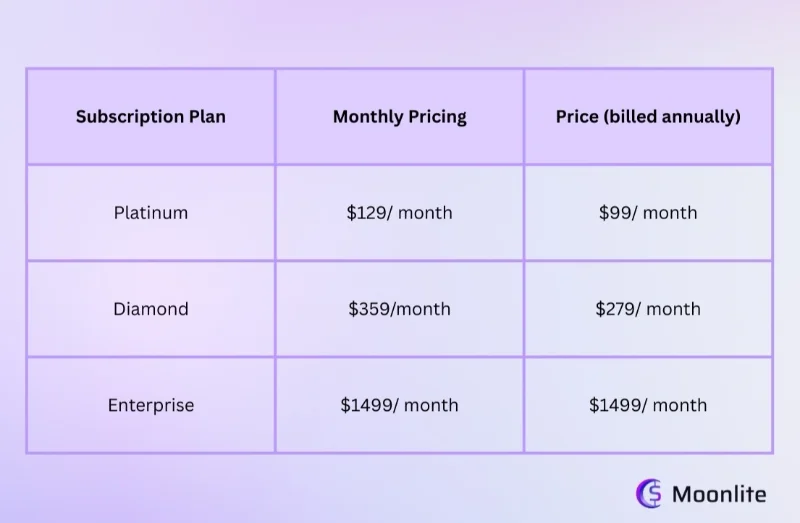Viewport: 800px width, 523px height.
Task: Click the Moonlite brand name text
Action: [719, 494]
